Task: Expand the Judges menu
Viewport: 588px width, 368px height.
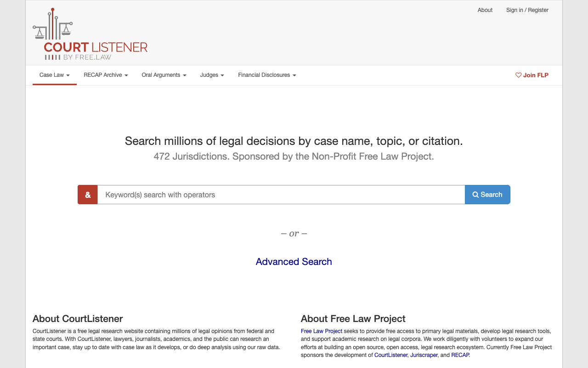Action: click(212, 75)
